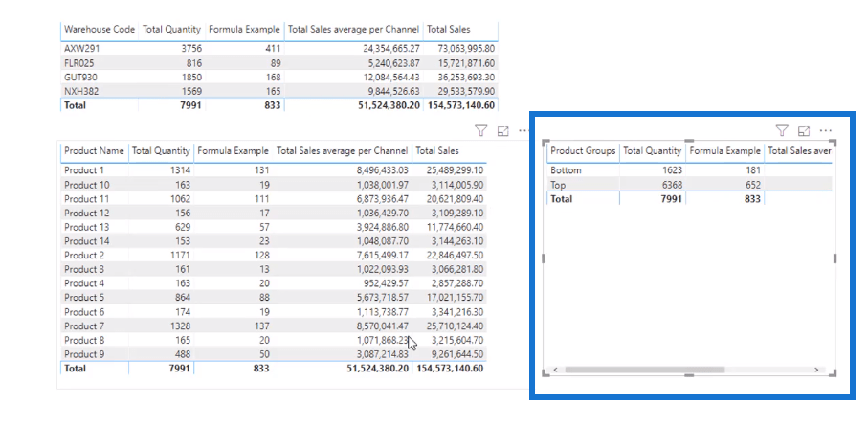The image size is (868, 427).
Task: Sort product table by Formula Example header
Action: (x=234, y=150)
